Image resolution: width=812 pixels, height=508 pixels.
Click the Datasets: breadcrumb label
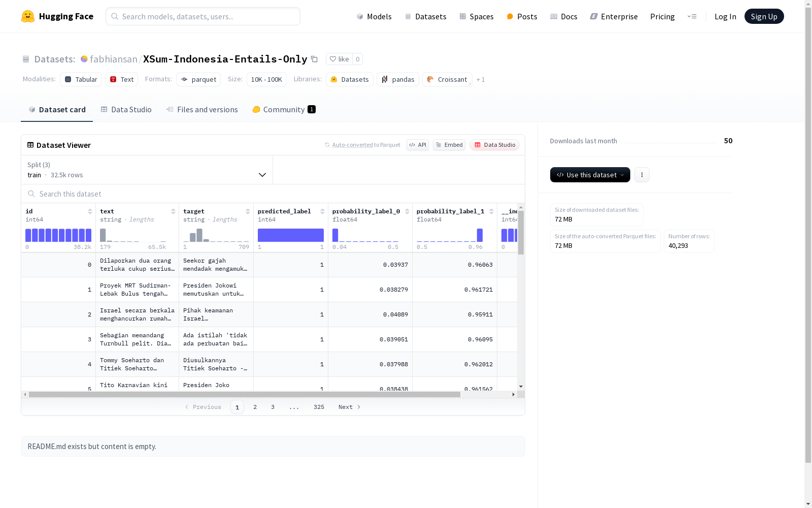(55, 59)
